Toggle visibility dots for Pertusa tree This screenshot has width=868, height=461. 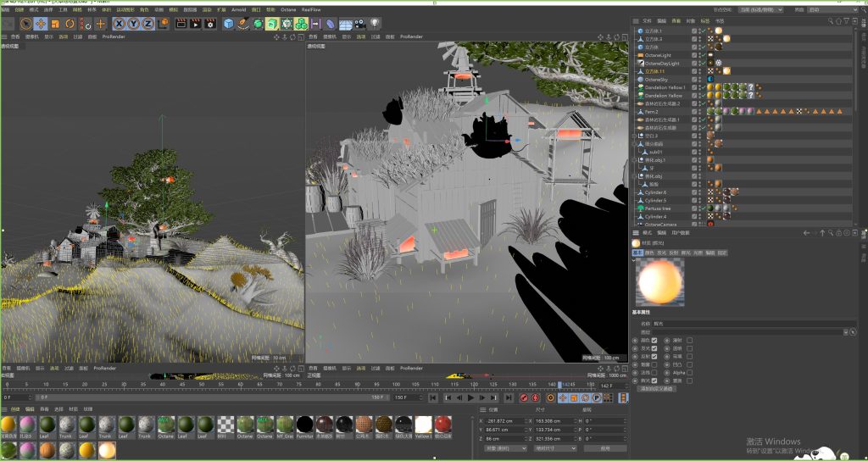coord(699,208)
